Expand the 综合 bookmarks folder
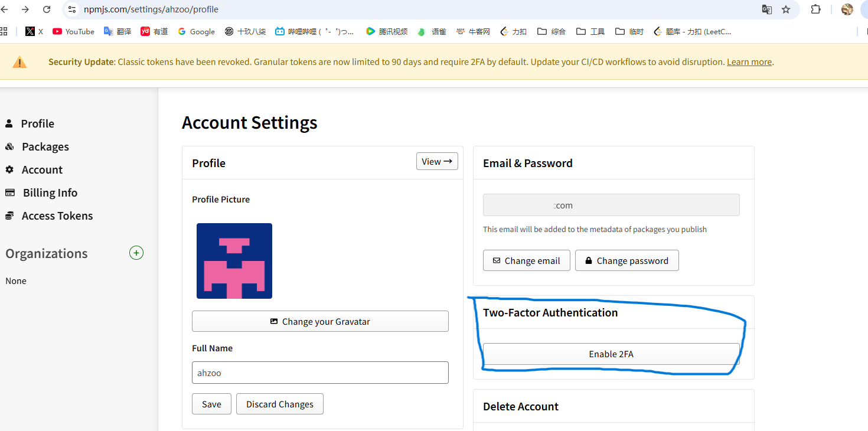Screen dimensions: 868x431 click(x=551, y=31)
